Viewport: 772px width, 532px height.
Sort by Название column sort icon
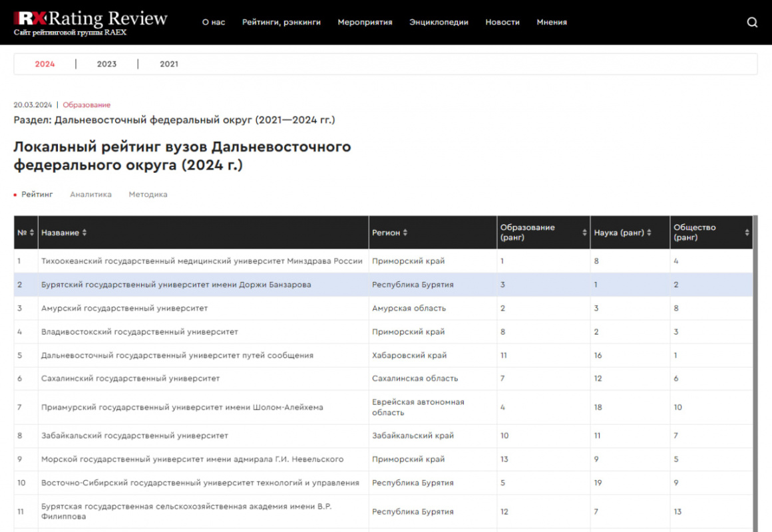click(x=85, y=233)
